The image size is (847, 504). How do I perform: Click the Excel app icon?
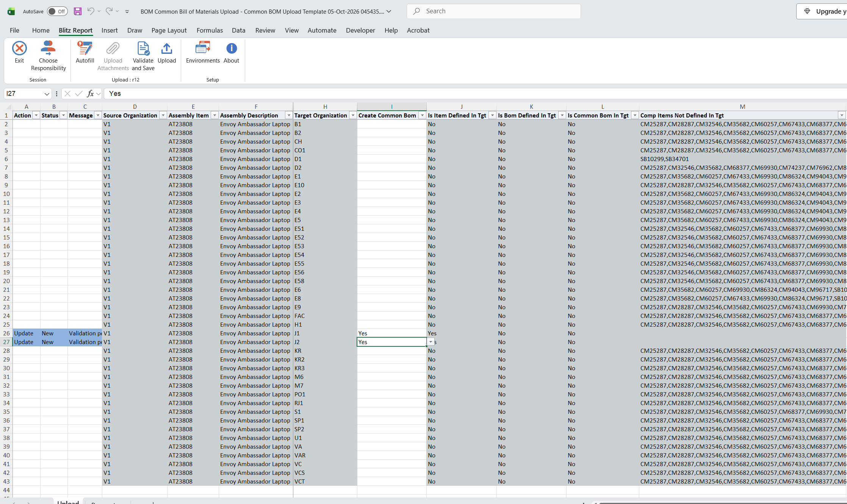tap(11, 11)
